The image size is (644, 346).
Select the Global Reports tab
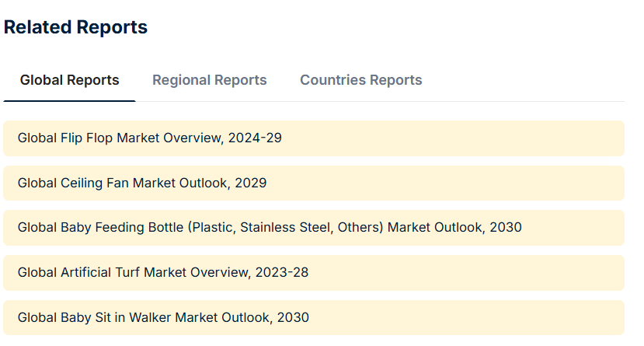(69, 80)
